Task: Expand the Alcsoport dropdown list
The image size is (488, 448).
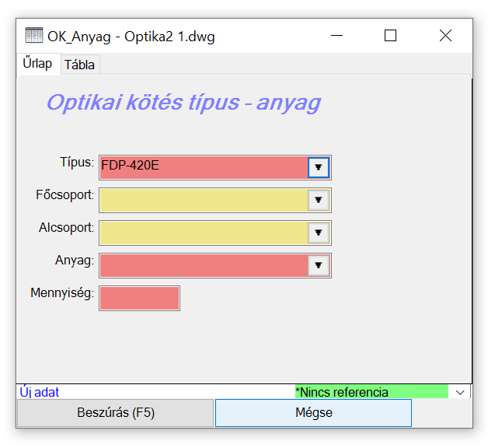Action: coord(319,233)
